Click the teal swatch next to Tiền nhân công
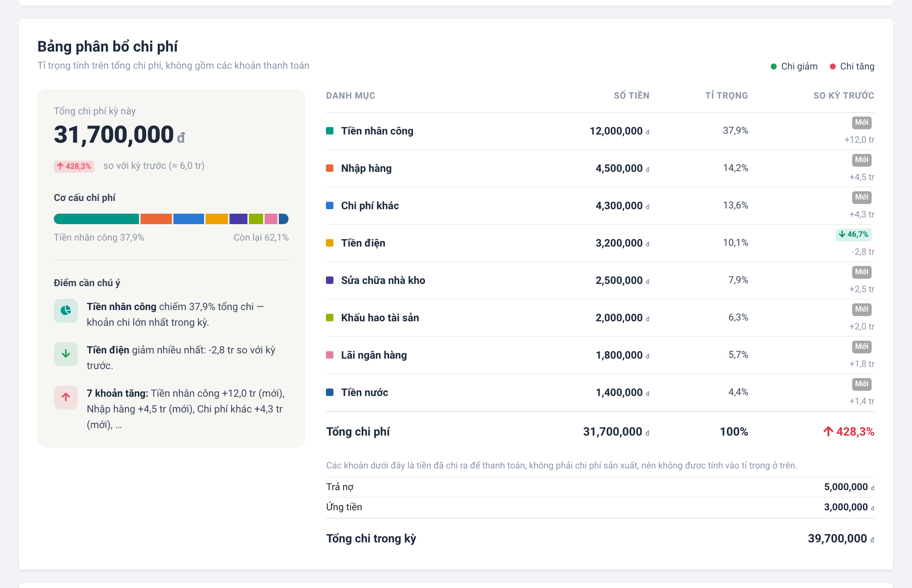 tap(330, 131)
